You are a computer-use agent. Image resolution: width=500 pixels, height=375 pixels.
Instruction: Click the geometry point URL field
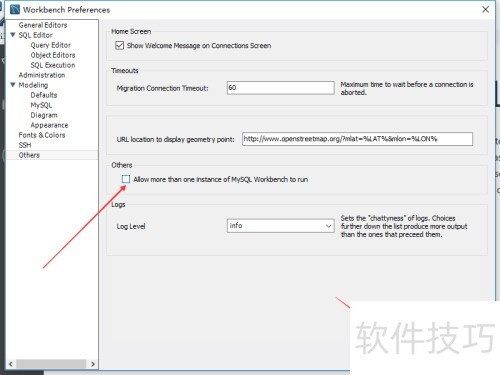(x=357, y=139)
